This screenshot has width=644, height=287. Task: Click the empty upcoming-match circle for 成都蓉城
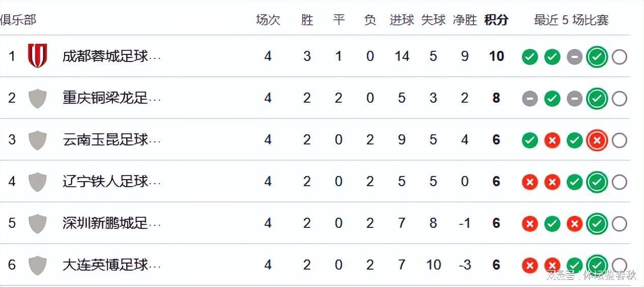point(619,57)
